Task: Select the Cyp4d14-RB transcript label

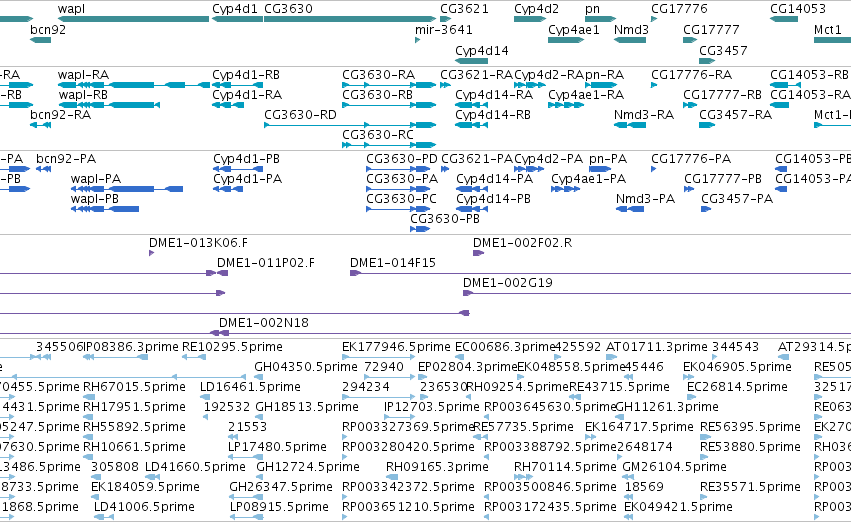Action: (x=493, y=115)
